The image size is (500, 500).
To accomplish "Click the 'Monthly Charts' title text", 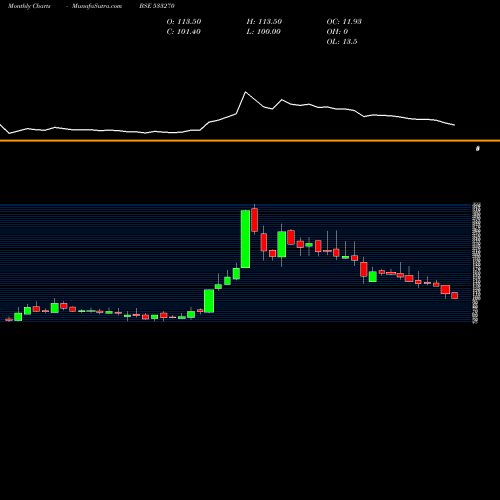I will (29, 6).
